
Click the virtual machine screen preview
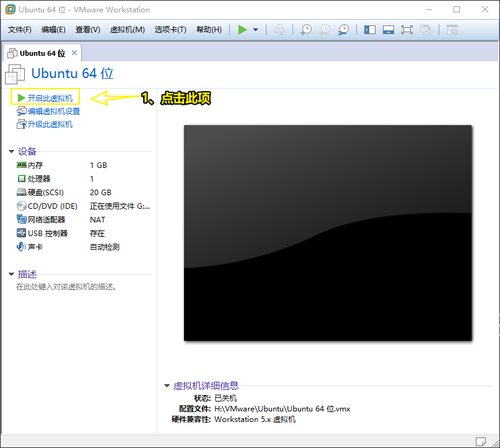point(328,232)
